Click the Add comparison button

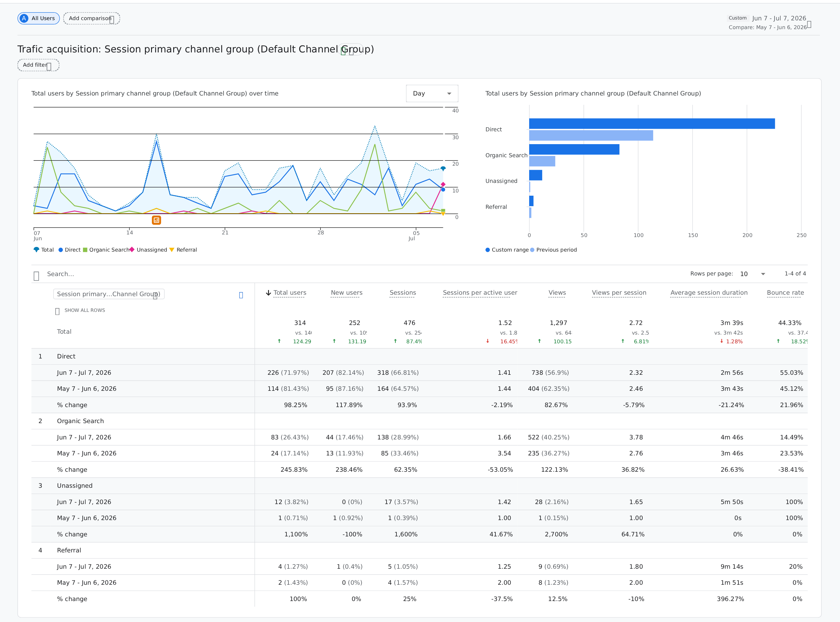[x=91, y=18]
